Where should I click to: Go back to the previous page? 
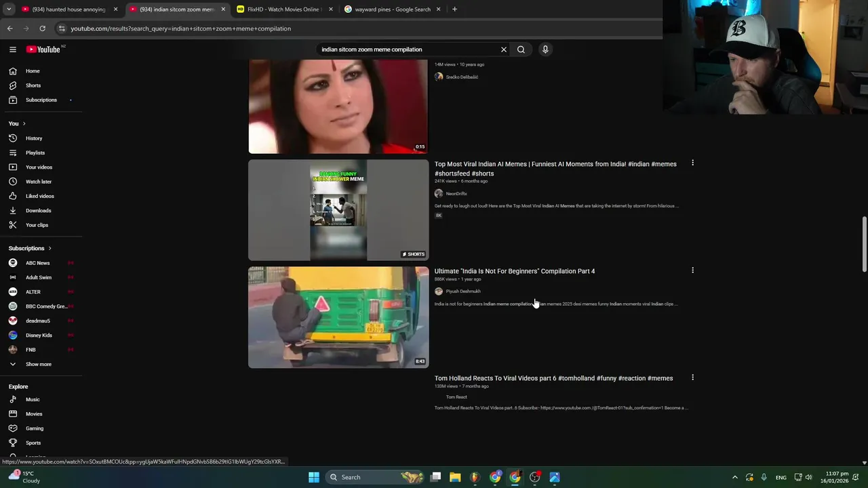(9, 28)
